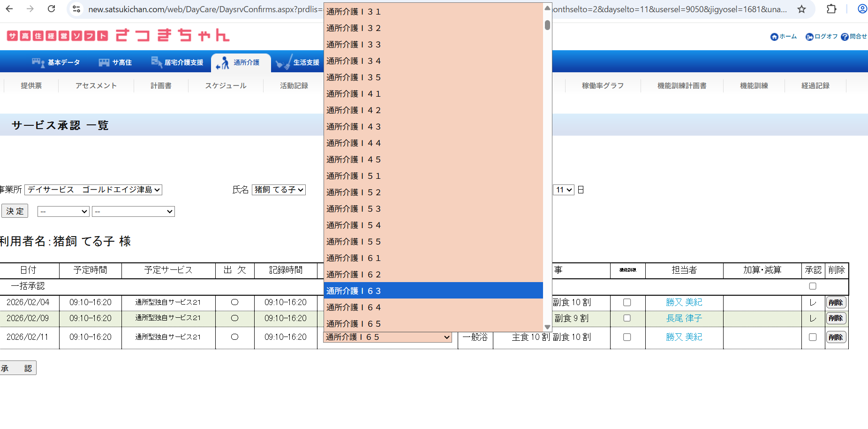Click the dropdown list's scrollbar thumb
Viewport: 868px width, 429px height.
pos(547,25)
